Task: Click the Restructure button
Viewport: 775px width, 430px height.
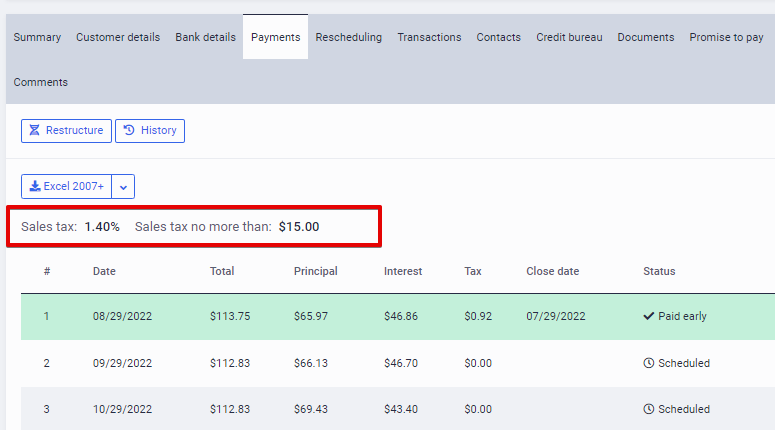Action: coord(66,130)
